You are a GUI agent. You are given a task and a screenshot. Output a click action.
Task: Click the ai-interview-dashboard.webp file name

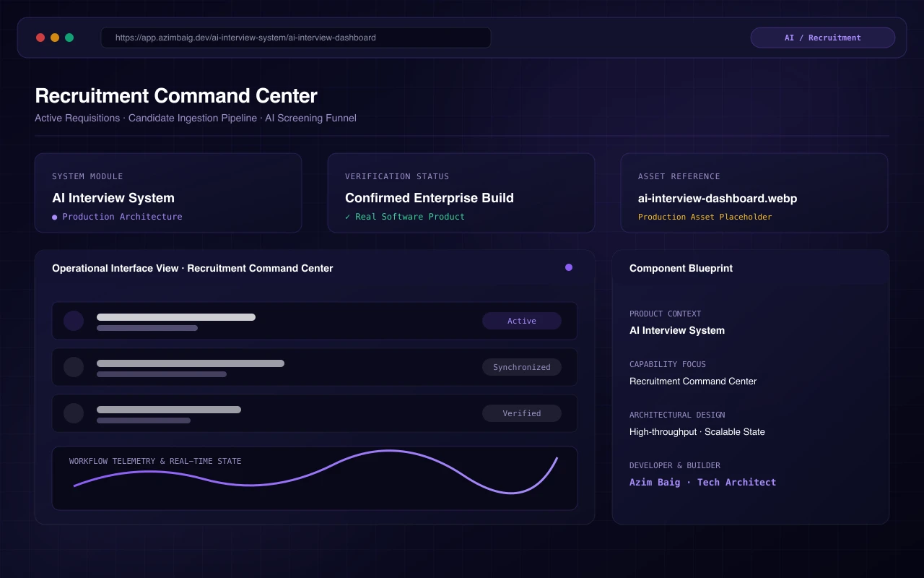coord(718,198)
